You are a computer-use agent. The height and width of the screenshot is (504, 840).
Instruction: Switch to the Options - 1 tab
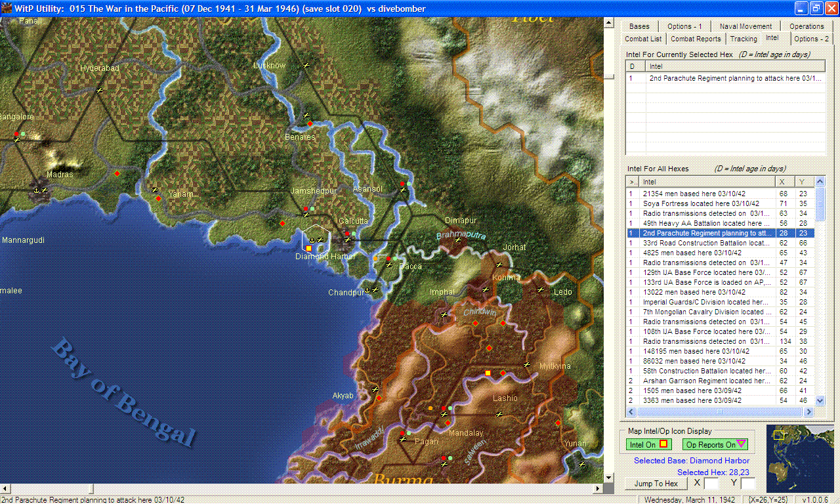pos(684,26)
